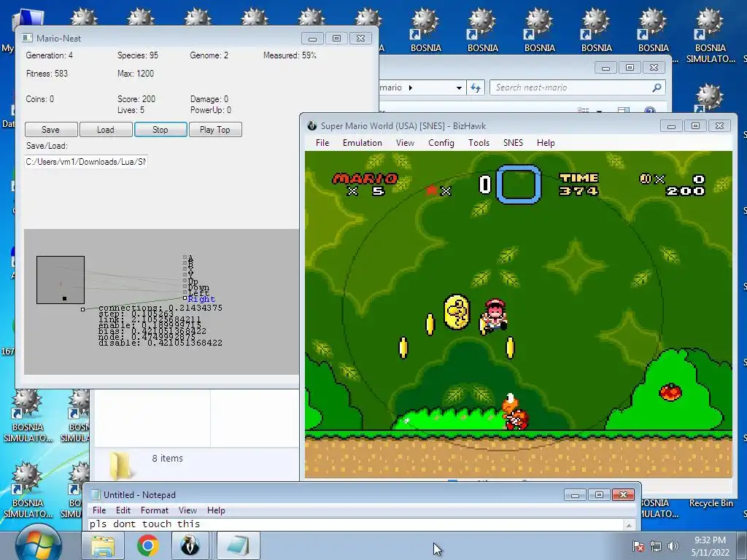Open the Emulation menu in BizHawk
Screen dimensions: 747x560
(x=363, y=143)
